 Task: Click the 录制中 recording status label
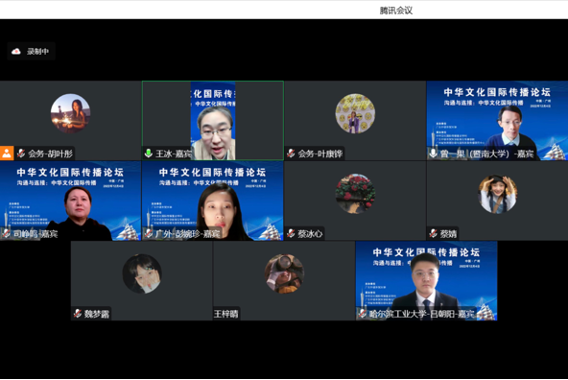pyautogui.click(x=38, y=51)
